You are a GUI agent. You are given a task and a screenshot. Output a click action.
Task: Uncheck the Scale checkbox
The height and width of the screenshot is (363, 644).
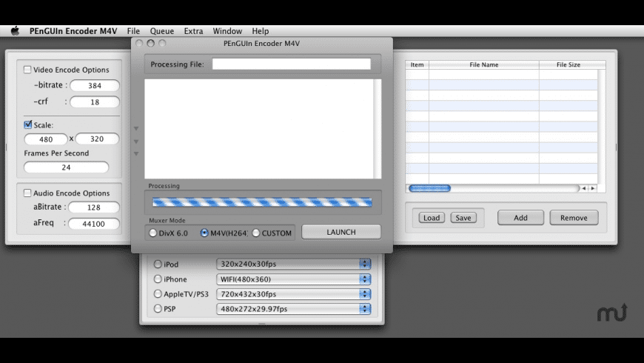(x=27, y=124)
